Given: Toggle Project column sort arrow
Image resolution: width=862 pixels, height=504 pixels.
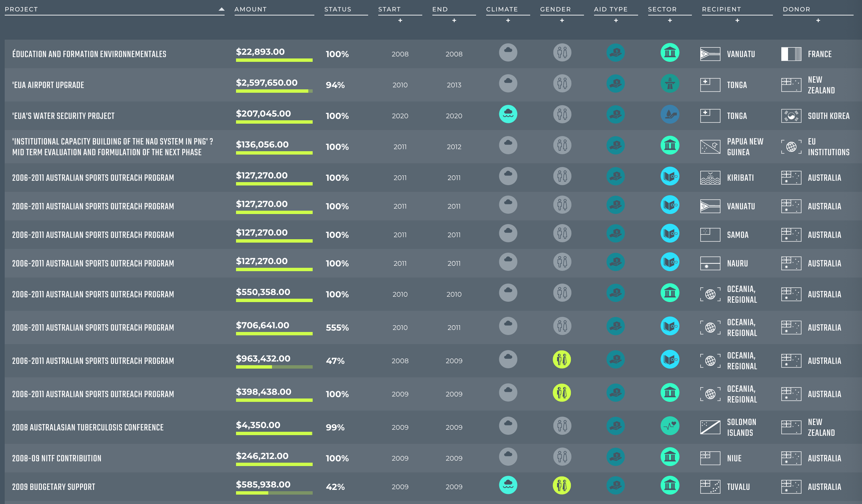Looking at the screenshot, I should tap(221, 9).
